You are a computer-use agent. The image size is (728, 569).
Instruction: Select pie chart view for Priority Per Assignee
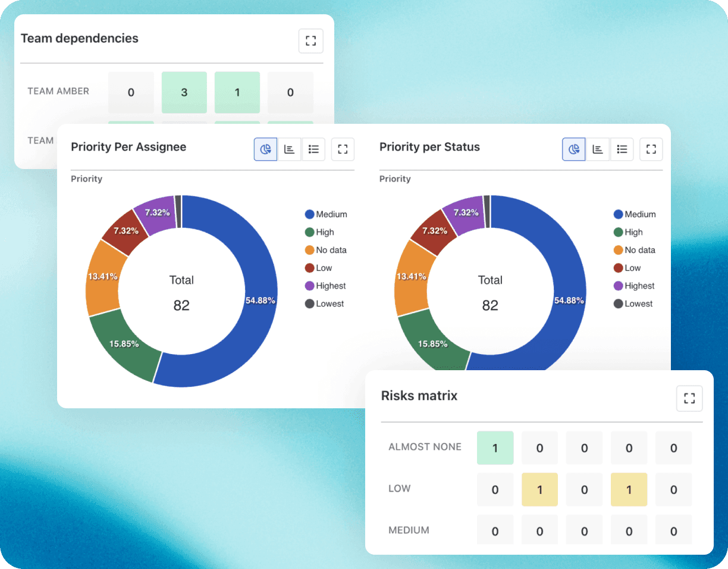(266, 149)
